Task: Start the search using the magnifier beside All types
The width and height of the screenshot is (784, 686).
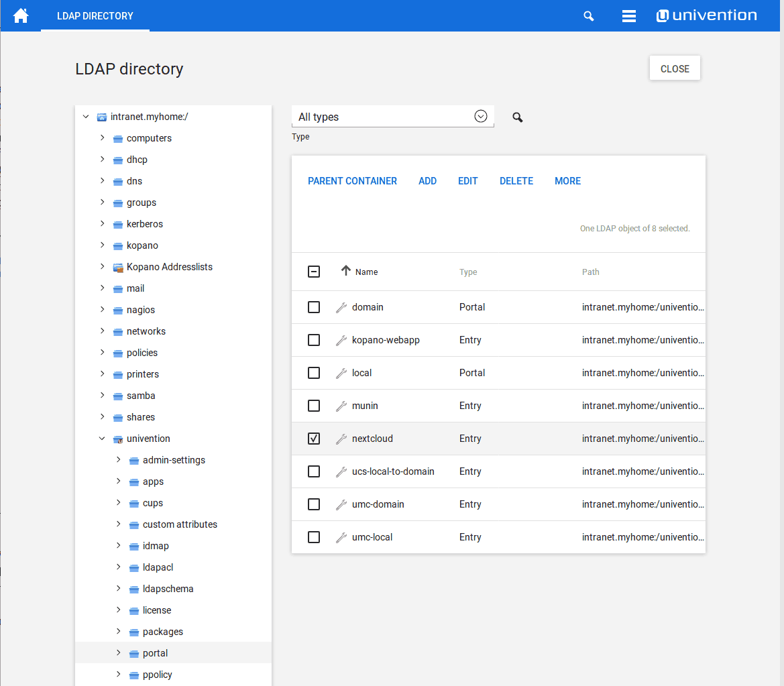Action: [x=517, y=117]
